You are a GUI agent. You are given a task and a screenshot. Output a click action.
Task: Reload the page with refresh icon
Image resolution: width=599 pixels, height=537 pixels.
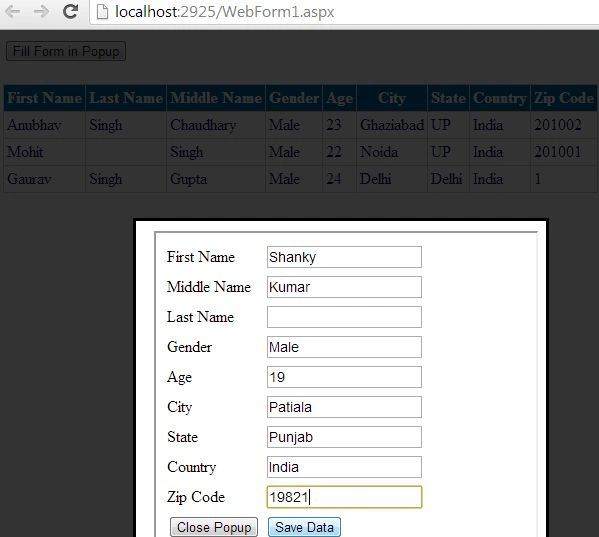(x=70, y=11)
